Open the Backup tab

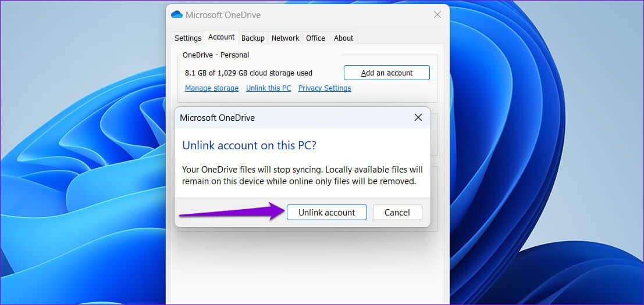pyautogui.click(x=253, y=38)
